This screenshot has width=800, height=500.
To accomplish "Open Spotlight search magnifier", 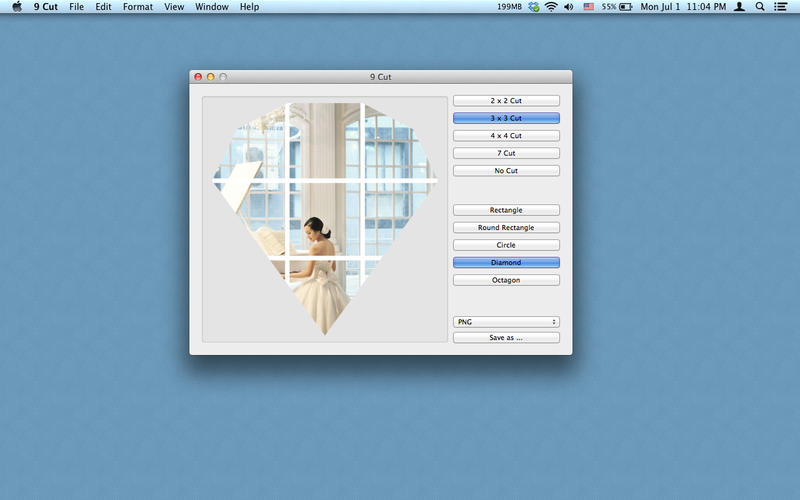I will click(760, 7).
